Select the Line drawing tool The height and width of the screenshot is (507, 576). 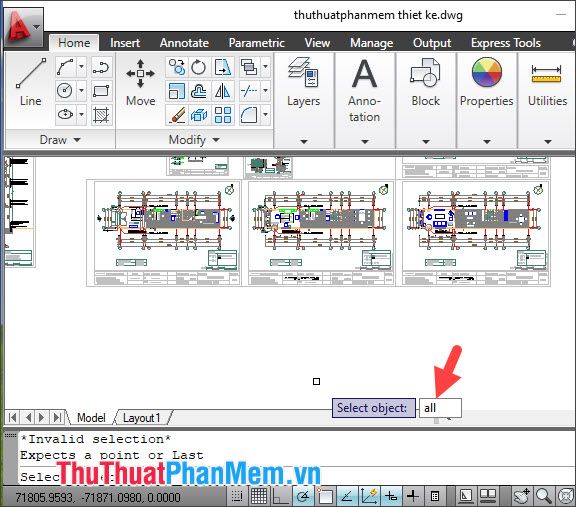coord(30,83)
